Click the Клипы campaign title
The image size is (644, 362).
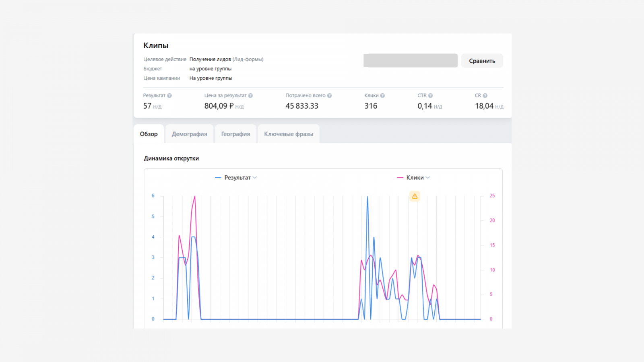156,46
